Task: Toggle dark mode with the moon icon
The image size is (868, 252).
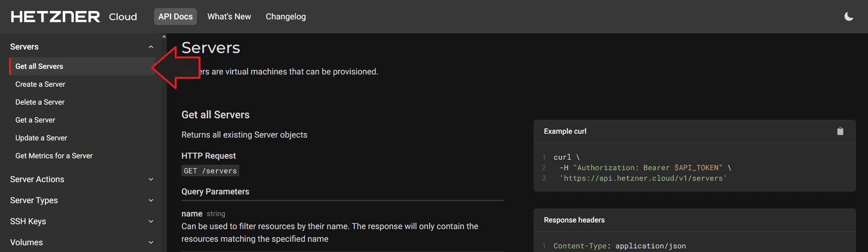Action: (x=849, y=17)
